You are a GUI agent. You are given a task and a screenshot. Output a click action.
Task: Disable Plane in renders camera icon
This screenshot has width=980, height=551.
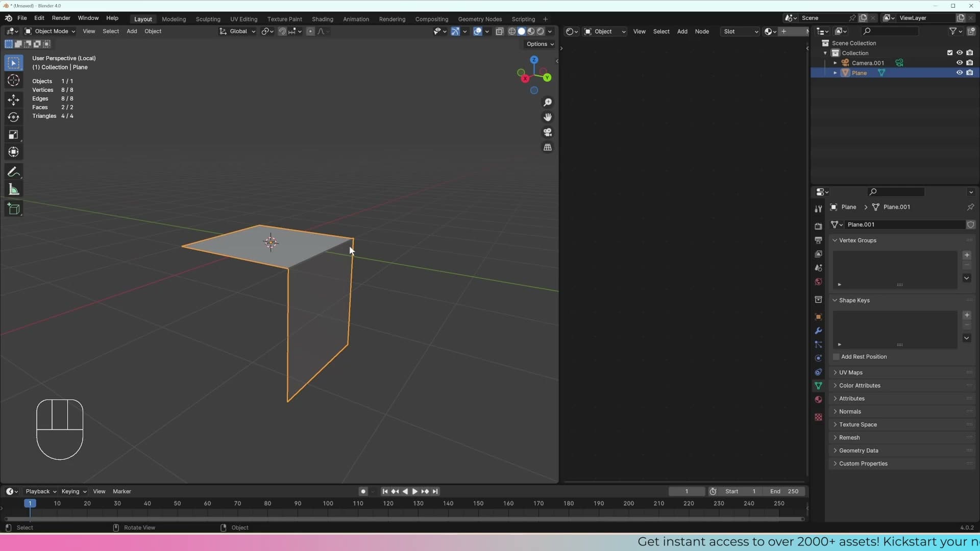coord(970,73)
